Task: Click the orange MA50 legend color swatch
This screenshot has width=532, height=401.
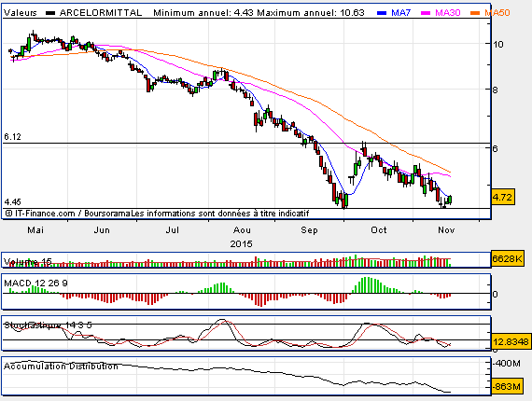Action: [475, 13]
